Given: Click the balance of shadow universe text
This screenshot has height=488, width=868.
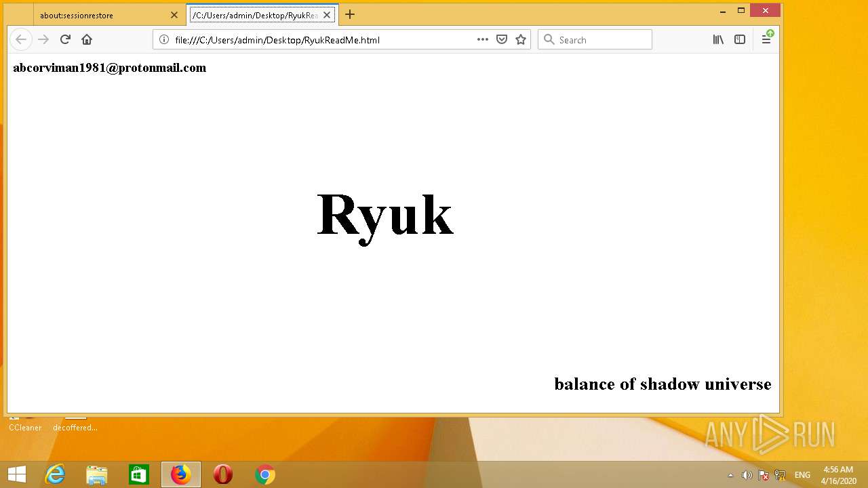Looking at the screenshot, I should click(663, 384).
